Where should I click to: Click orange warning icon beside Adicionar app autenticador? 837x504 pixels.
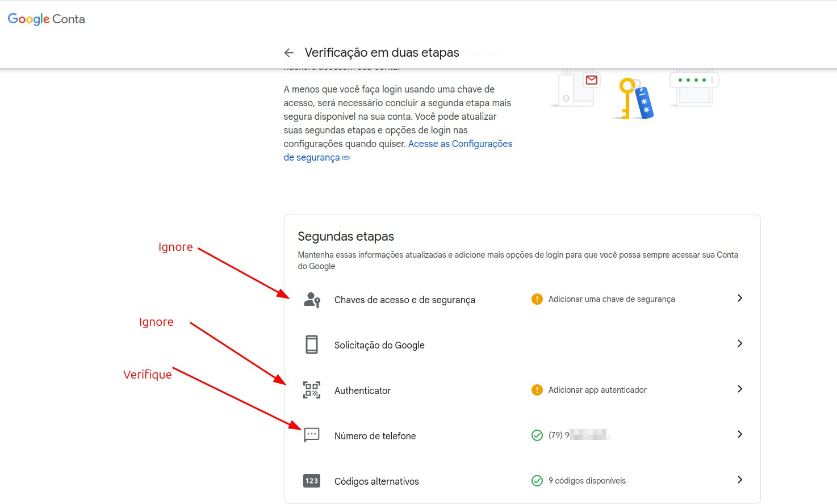[537, 390]
